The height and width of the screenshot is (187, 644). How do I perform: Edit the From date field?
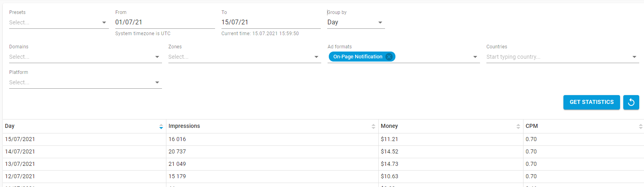point(164,22)
